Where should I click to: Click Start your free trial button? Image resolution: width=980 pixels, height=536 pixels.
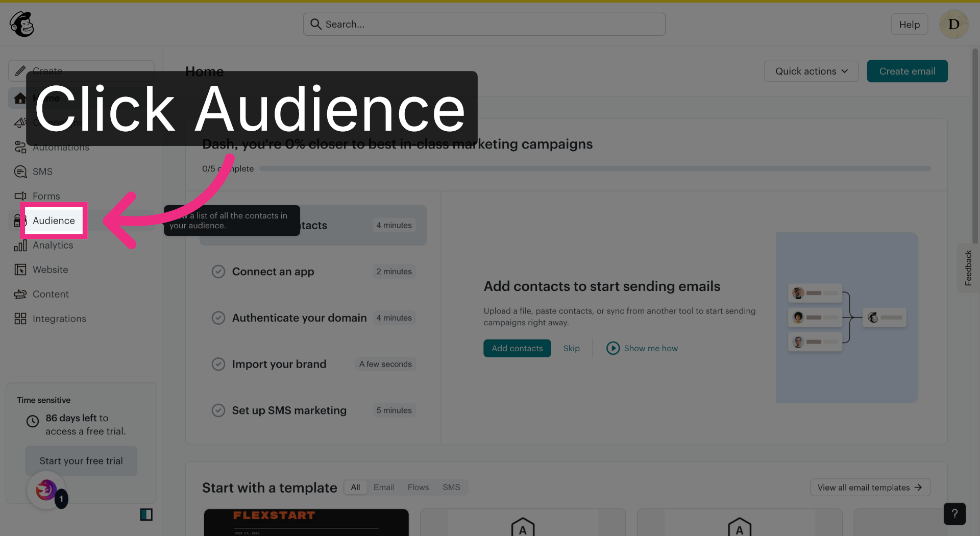point(81,461)
